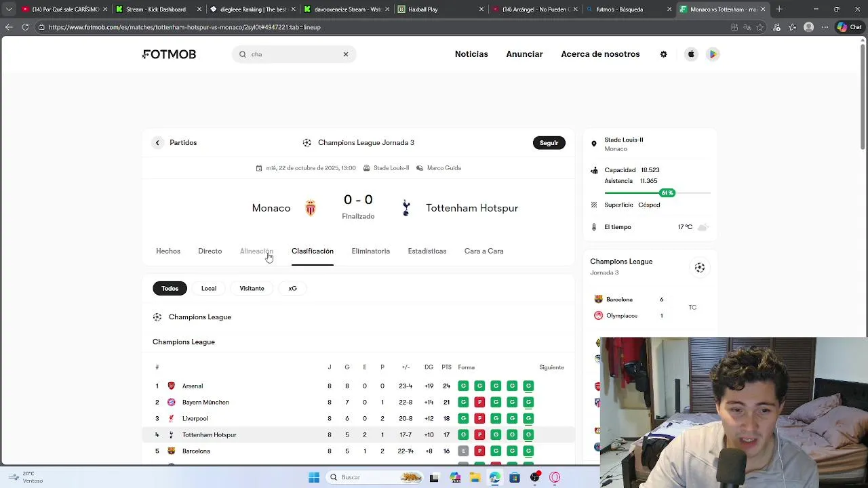Screen dimensions: 868x488
Task: Clear the search field with X
Action: tap(346, 54)
